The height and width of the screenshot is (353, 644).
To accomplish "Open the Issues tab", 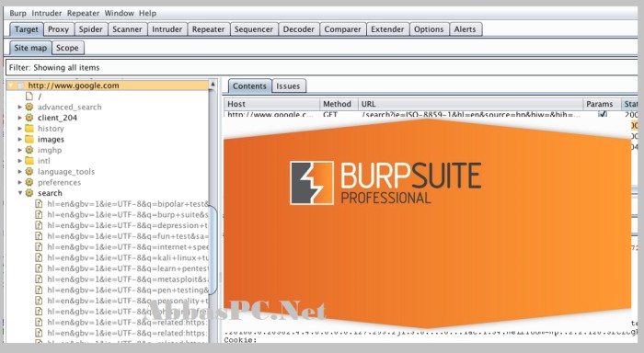I will pos(288,86).
